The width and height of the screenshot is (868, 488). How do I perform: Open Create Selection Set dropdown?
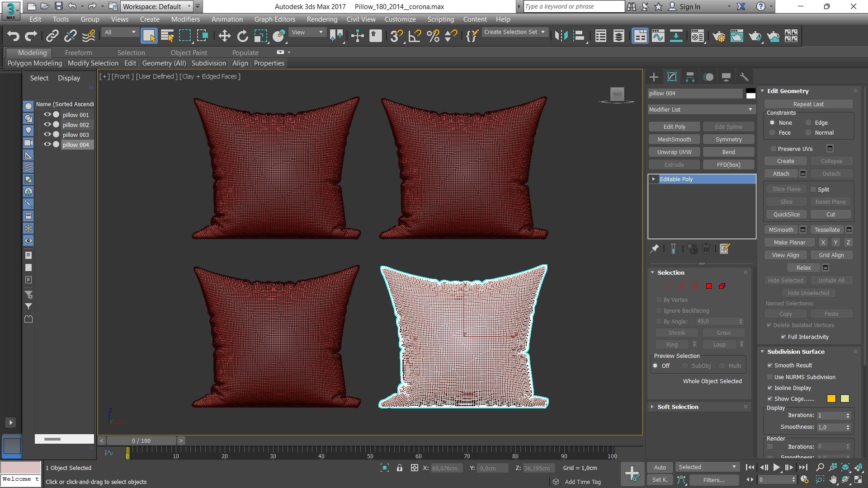(x=514, y=32)
